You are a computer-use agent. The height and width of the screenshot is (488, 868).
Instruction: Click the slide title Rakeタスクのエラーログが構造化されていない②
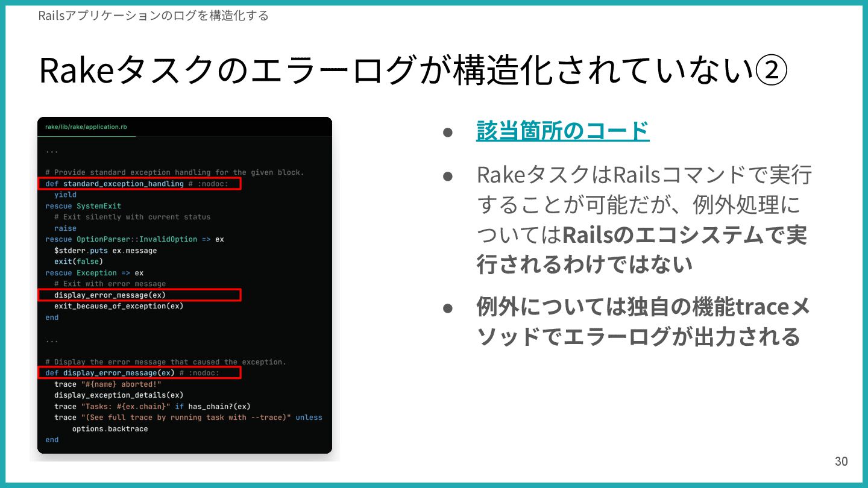(x=413, y=70)
